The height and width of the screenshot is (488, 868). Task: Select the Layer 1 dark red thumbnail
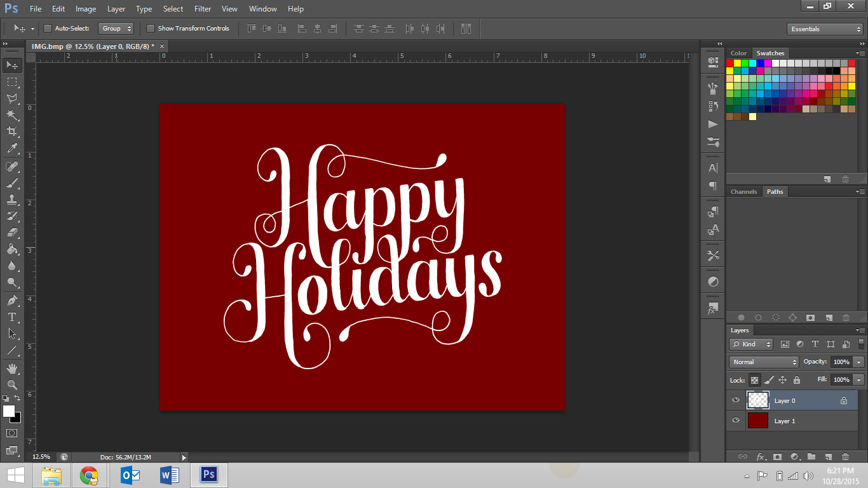757,421
